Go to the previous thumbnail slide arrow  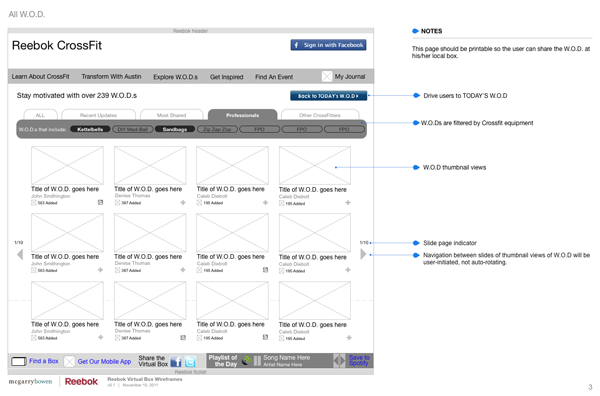(x=20, y=254)
